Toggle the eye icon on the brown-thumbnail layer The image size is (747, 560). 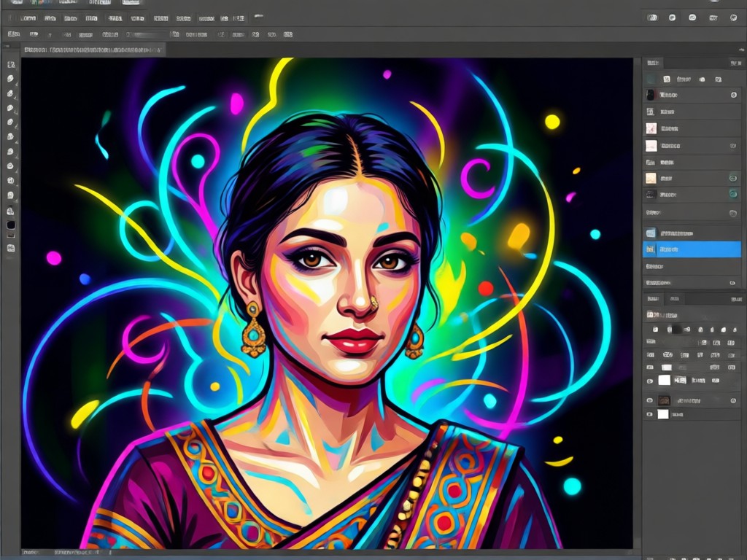[x=649, y=400]
